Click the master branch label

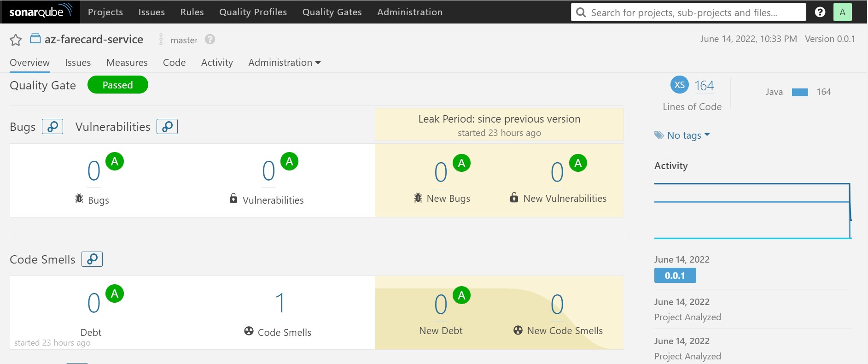click(x=184, y=40)
